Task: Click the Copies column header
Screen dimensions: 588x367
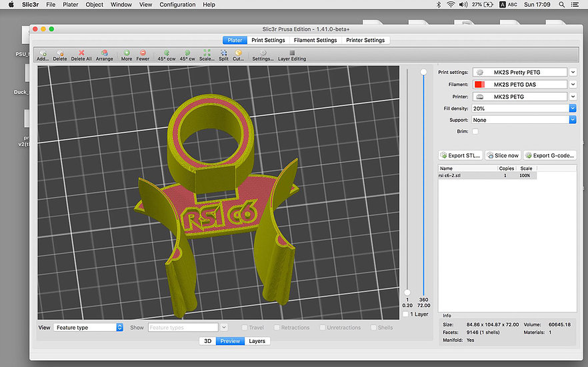Action: [506, 169]
